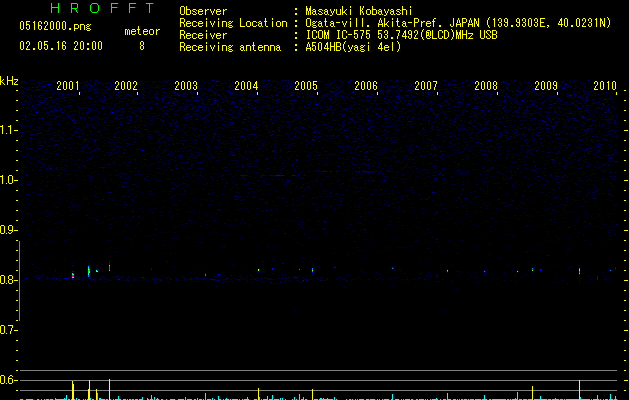Screen dimensions: 629x400
Task: Click the Receiving antenna label
Action: click(230, 47)
